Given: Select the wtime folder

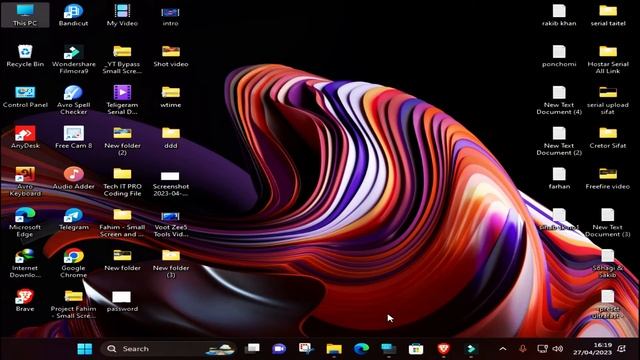Looking at the screenshot, I should coord(171,97).
